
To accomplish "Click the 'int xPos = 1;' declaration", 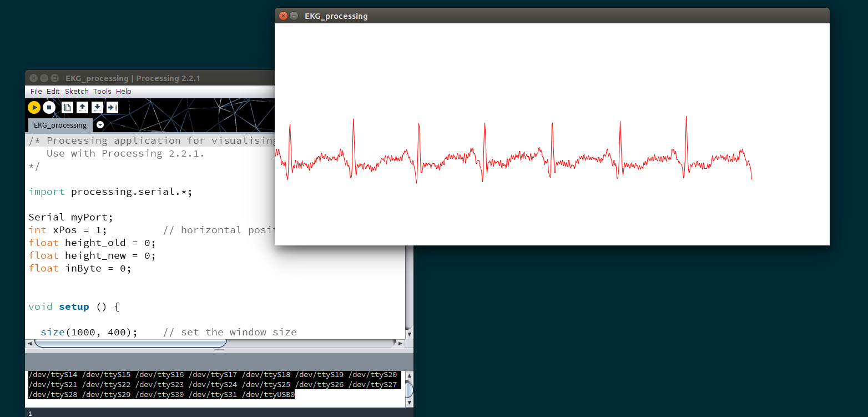I will (68, 230).
